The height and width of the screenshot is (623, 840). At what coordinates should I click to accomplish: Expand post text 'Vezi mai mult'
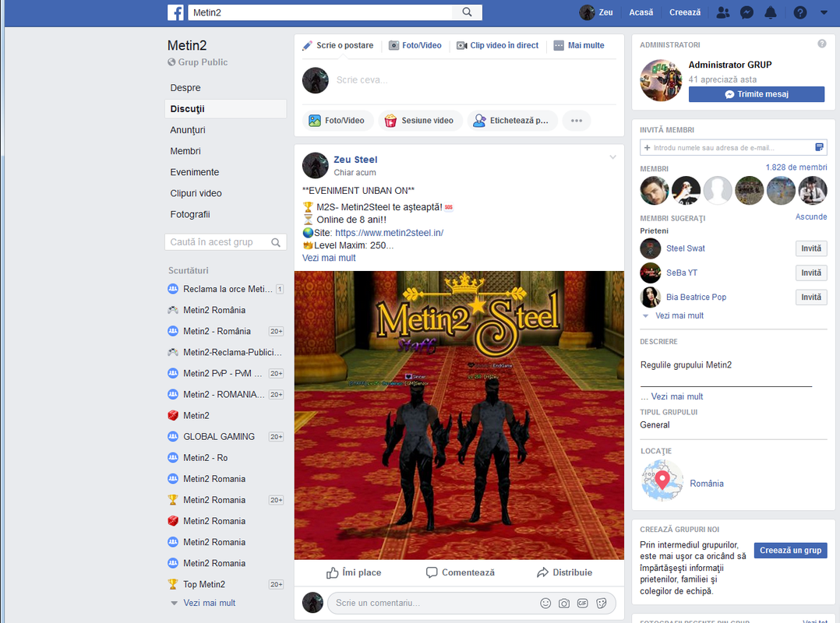328,258
